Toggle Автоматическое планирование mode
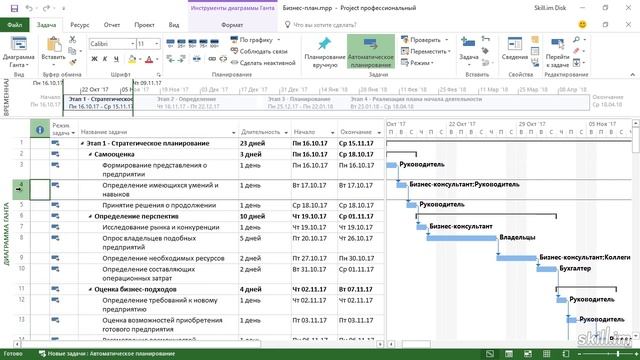This screenshot has height=360, width=640. [x=371, y=51]
